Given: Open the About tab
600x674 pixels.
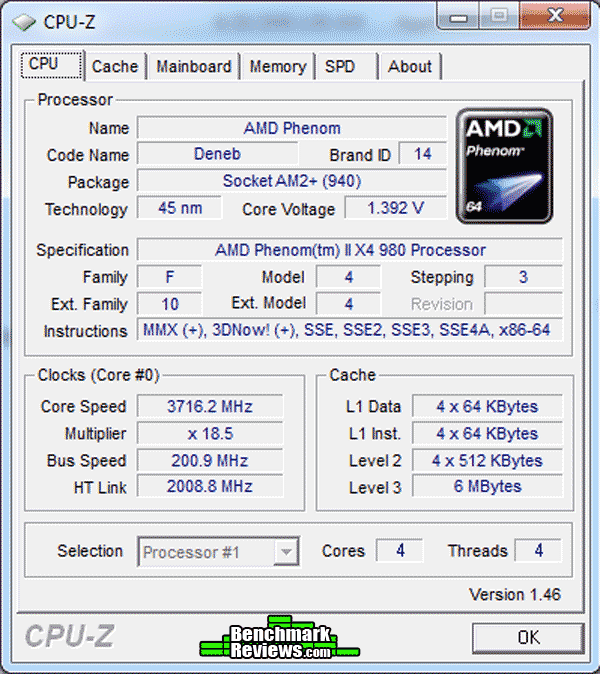Looking at the screenshot, I should point(410,67).
